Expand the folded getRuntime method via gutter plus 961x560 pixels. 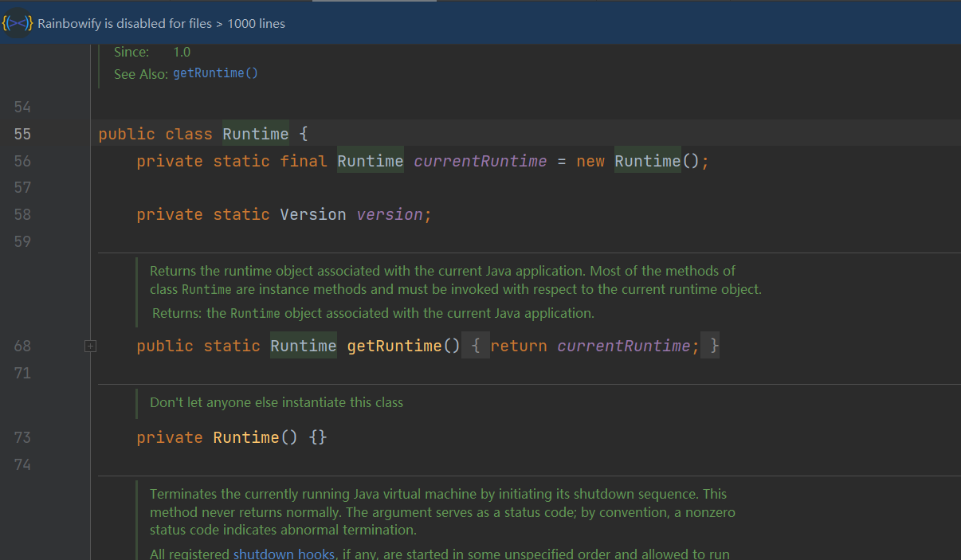click(x=90, y=346)
